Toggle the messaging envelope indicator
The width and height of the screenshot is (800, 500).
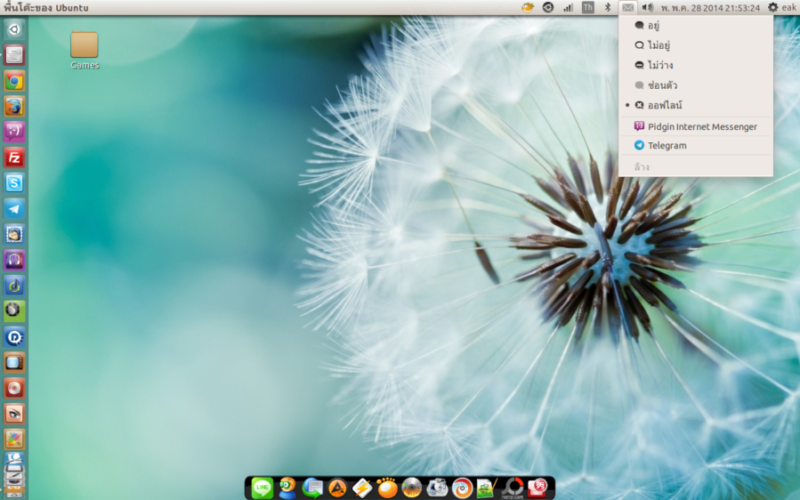coord(628,7)
